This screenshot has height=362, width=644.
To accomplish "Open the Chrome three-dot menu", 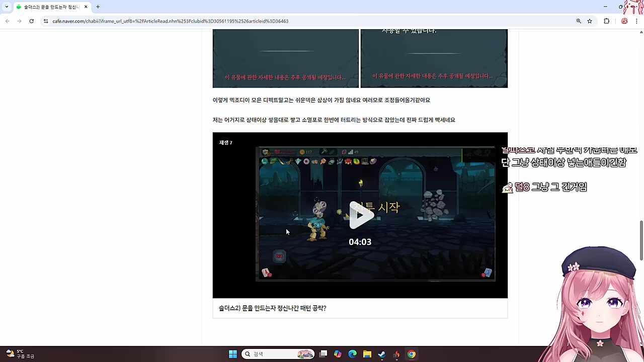I will (636, 21).
